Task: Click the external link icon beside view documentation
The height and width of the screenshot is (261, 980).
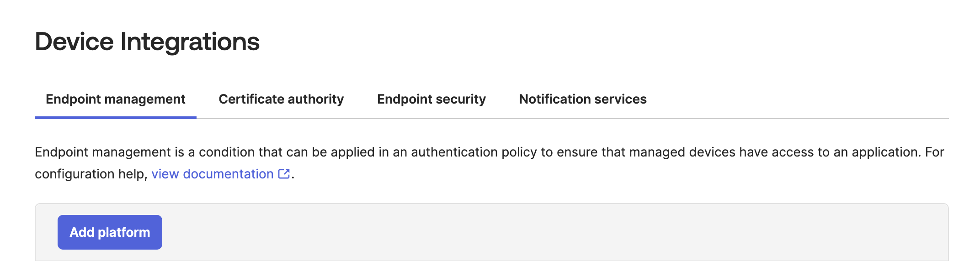Action: click(284, 174)
